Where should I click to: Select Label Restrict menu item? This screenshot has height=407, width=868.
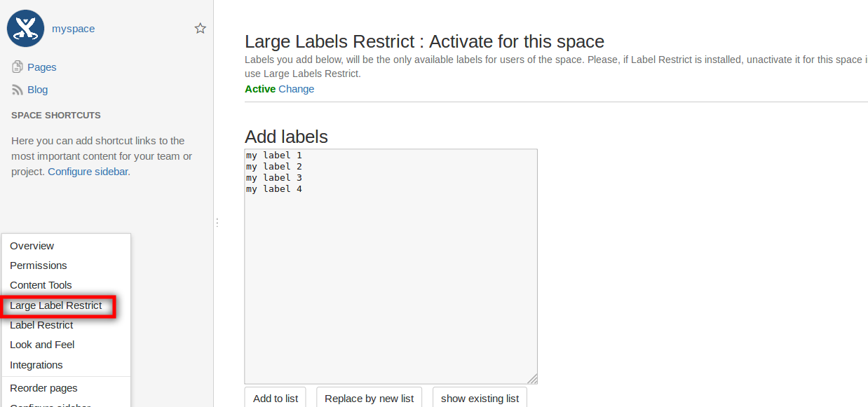[x=41, y=325]
